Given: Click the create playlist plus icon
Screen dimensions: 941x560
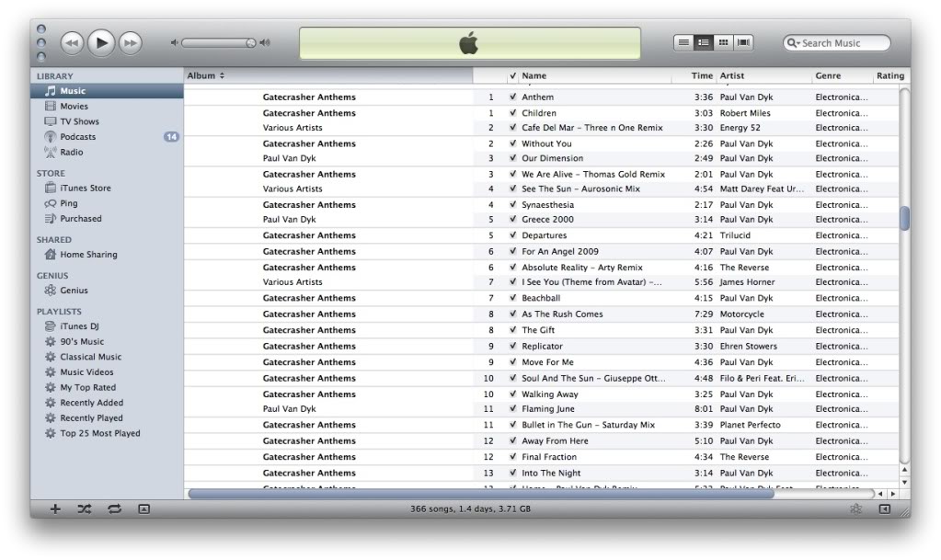Looking at the screenshot, I should (x=55, y=509).
